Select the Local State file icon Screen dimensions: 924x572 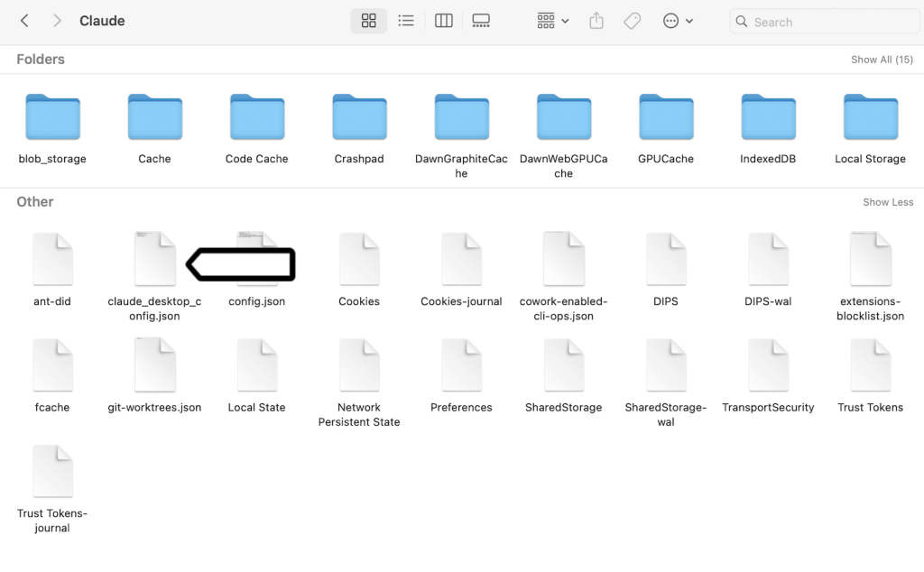(257, 365)
